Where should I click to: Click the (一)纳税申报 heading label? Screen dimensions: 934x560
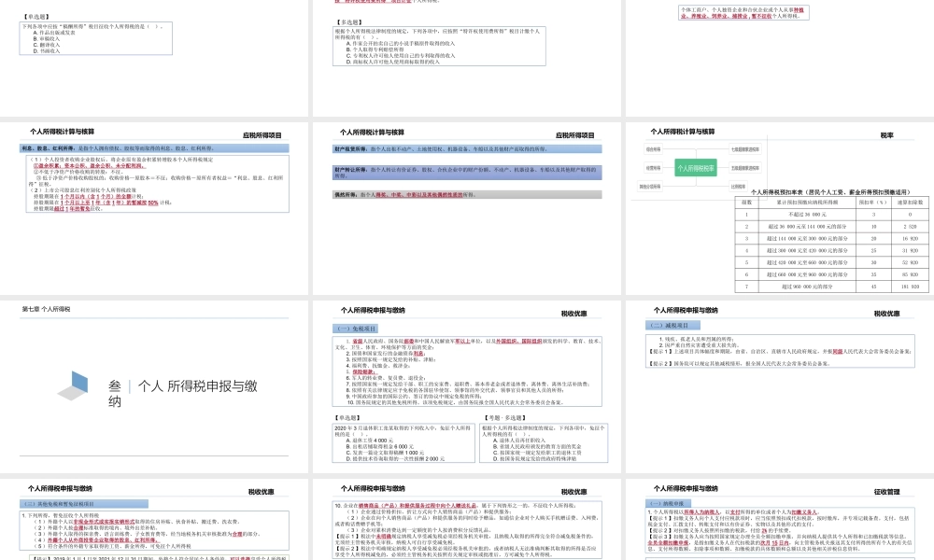[667, 504]
